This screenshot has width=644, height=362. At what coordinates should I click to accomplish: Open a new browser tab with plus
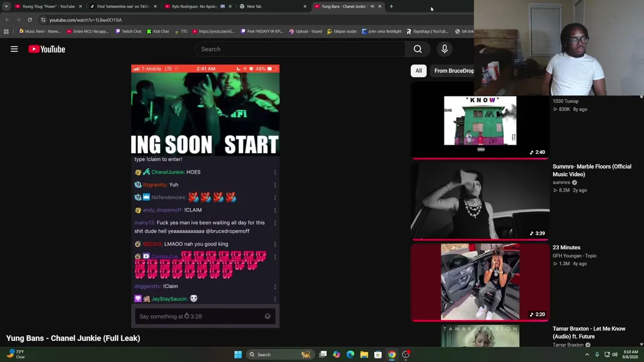(391, 7)
